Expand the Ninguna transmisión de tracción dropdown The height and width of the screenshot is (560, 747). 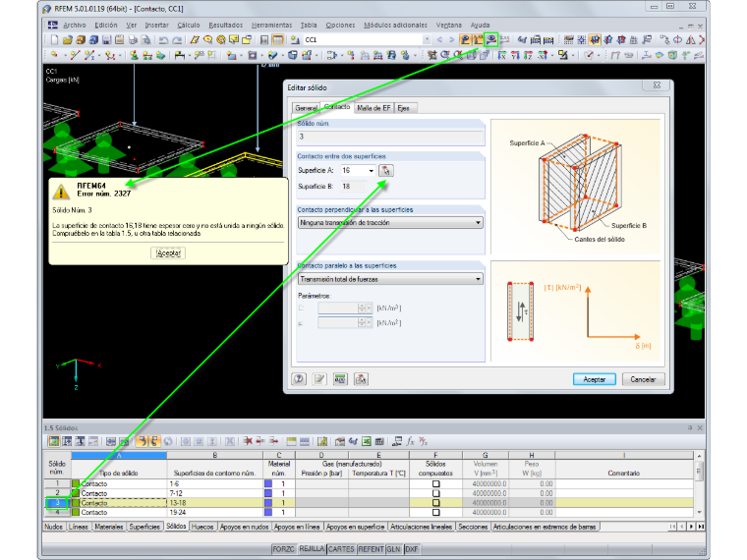[478, 223]
